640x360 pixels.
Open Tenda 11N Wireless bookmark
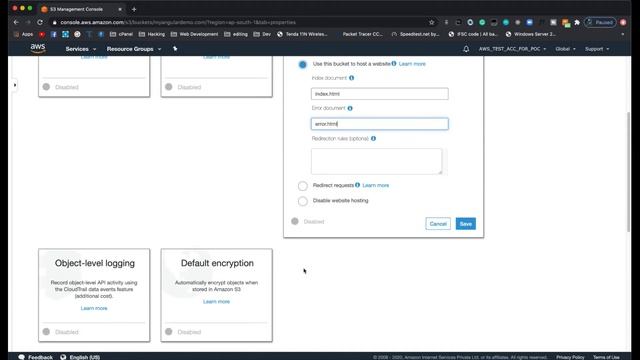click(x=302, y=34)
